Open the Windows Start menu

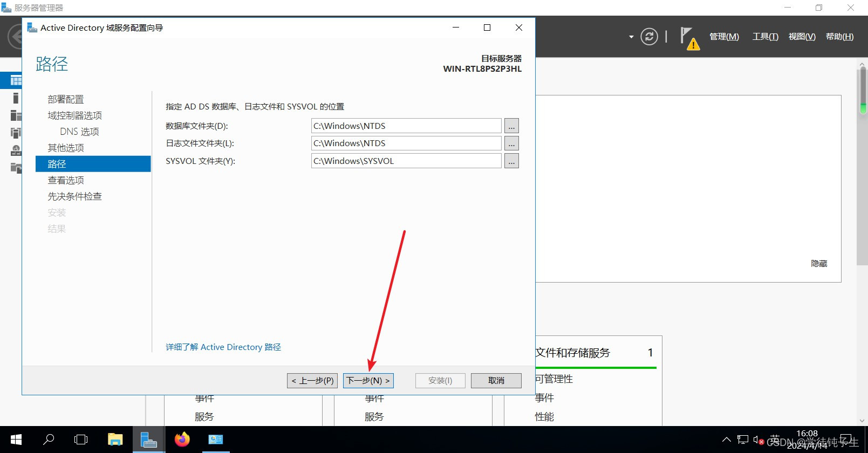(x=16, y=440)
